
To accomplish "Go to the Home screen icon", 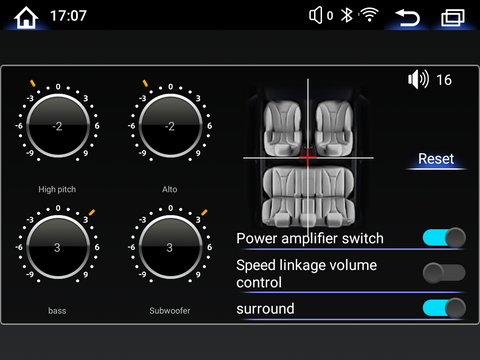I will click(26, 17).
